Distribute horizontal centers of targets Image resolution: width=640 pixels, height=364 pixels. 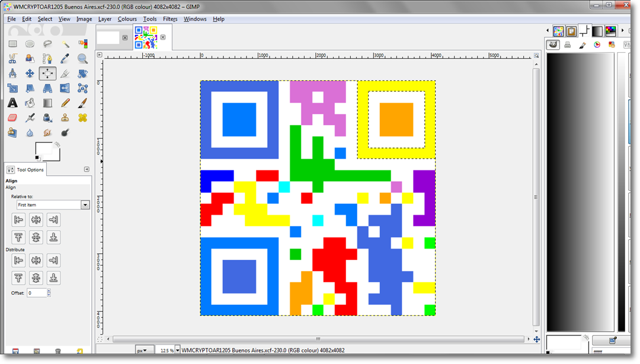point(36,260)
